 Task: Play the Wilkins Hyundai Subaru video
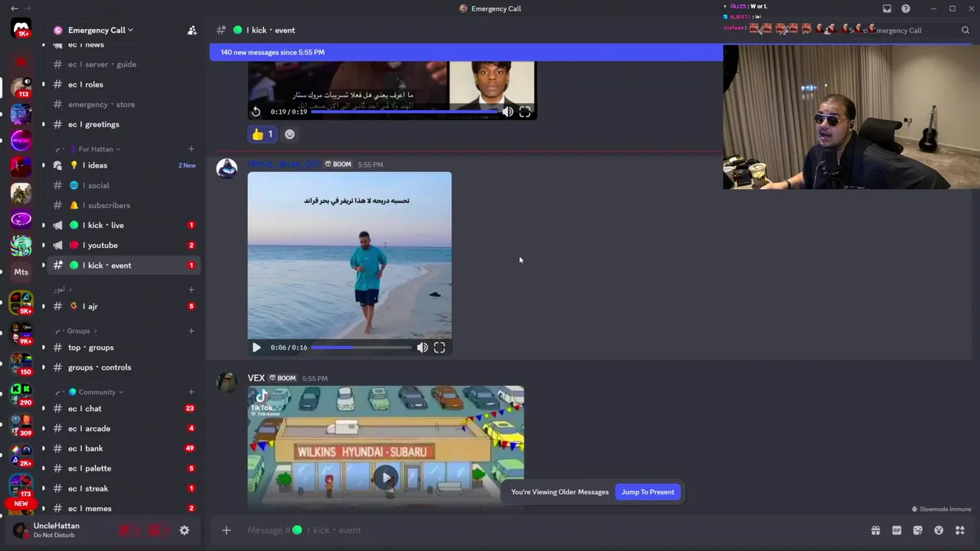(386, 478)
